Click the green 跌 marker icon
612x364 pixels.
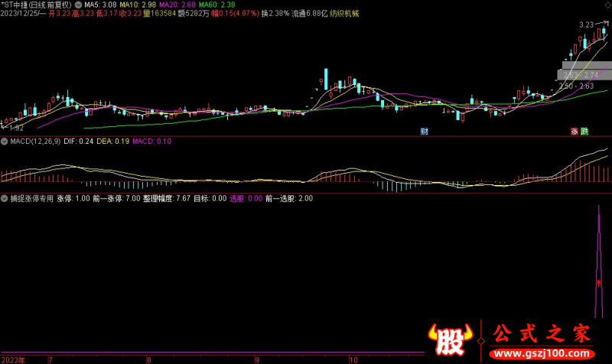pyautogui.click(x=584, y=132)
